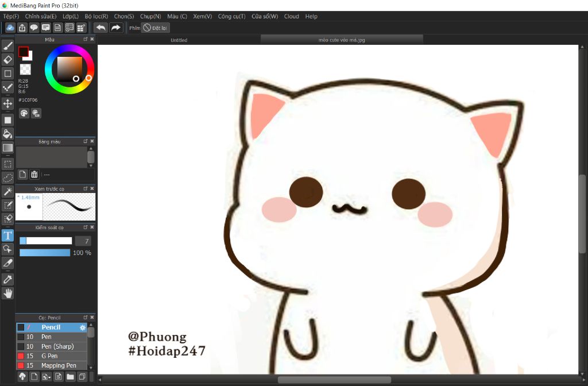This screenshot has width=588, height=386.
Task: Open the Công cụ(T) menu
Action: [x=231, y=17]
